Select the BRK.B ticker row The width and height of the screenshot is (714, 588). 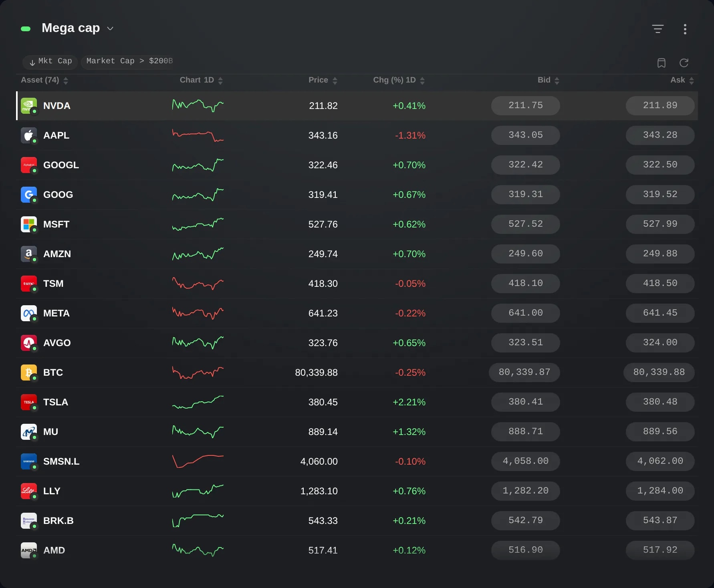tap(357, 521)
